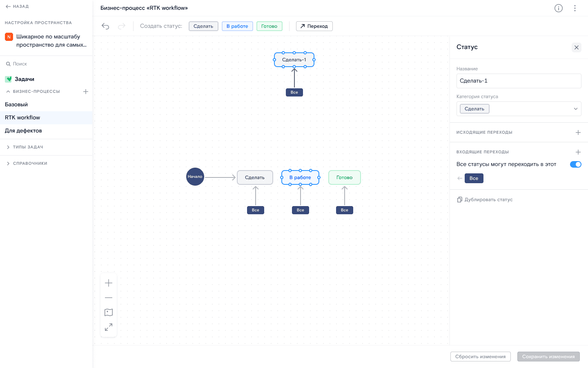Screen dimensions: 588x368
Task: Click the Все tag under Сделать-1
Action: point(294,92)
